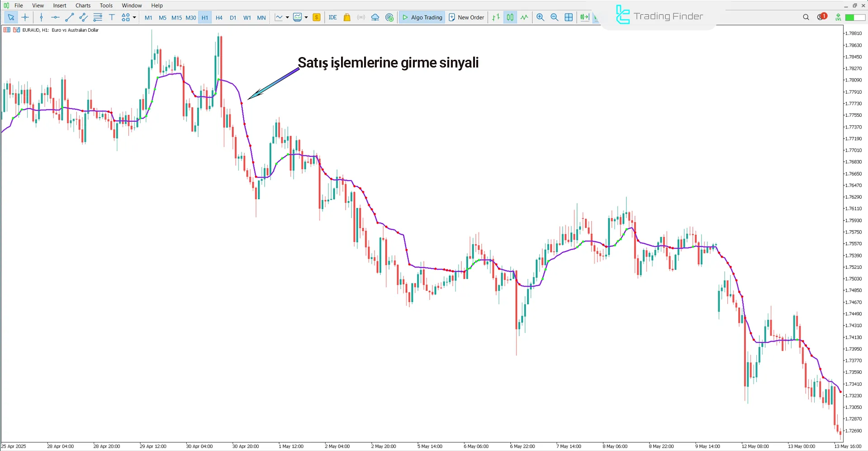The image size is (868, 451).
Task: Toggle Algo Trading on
Action: point(422,17)
